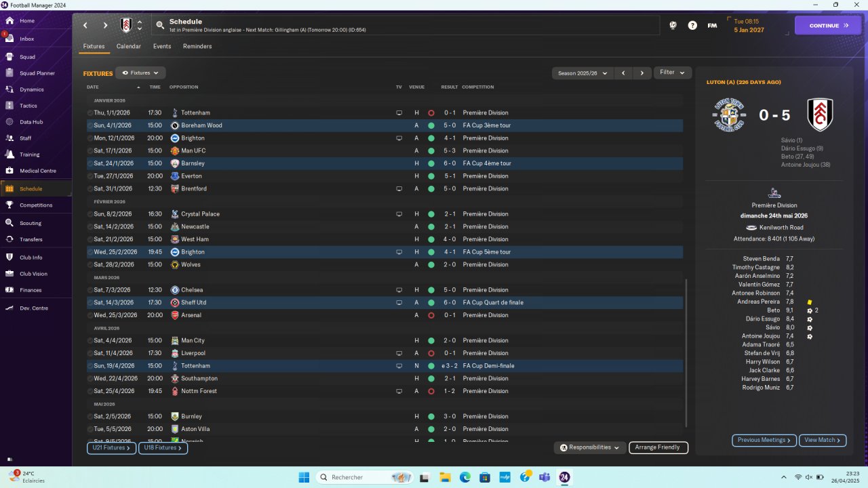Click the Fulham club badge in header
Screen dimensions: 868x488
126,26
